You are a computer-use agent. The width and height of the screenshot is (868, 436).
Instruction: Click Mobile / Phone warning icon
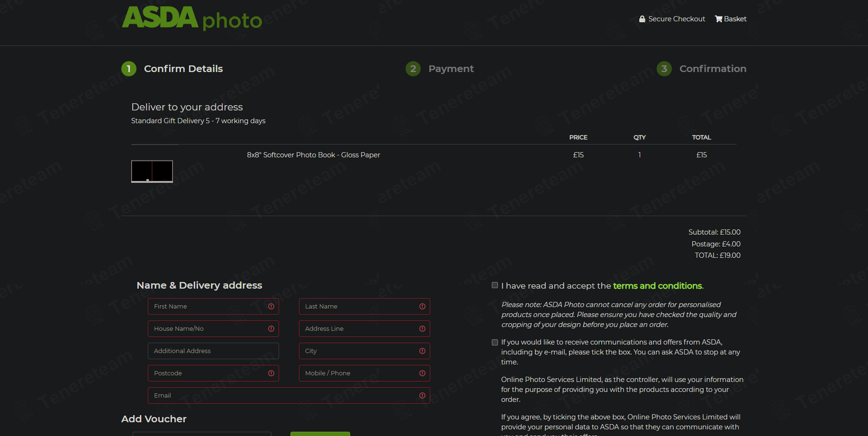pos(422,373)
